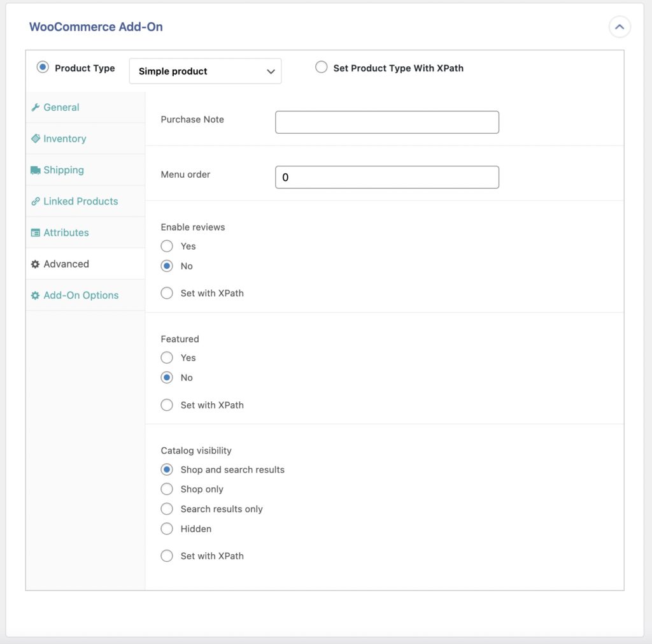652x644 pixels.
Task: Select Set Product Type With XPath
Action: (322, 66)
